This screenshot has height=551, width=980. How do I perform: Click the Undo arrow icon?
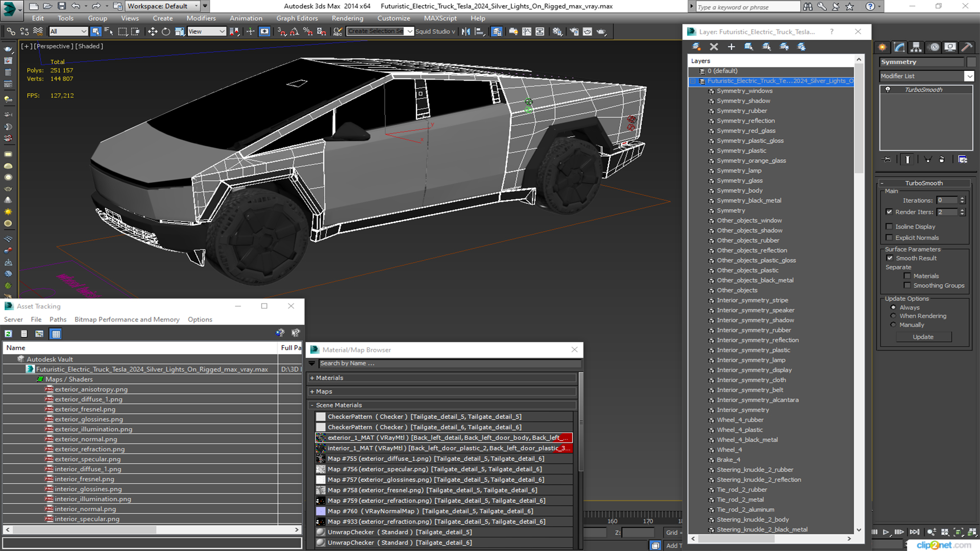tap(76, 6)
